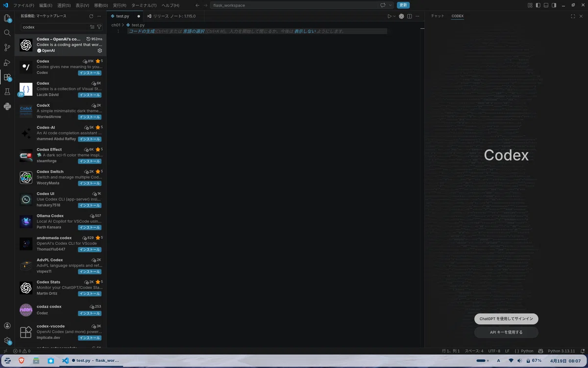
Task: Click the スペース: 4 indentation selector
Action: click(x=474, y=351)
